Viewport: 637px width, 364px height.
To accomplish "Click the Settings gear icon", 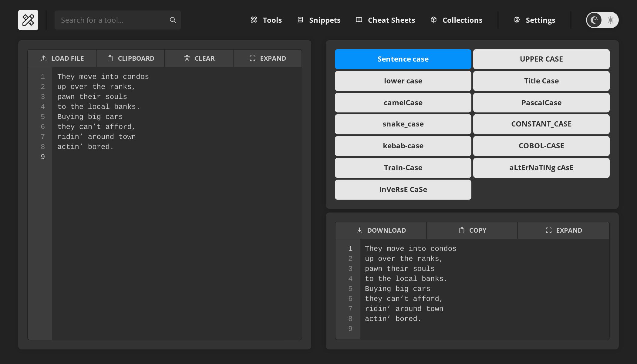I will point(517,20).
